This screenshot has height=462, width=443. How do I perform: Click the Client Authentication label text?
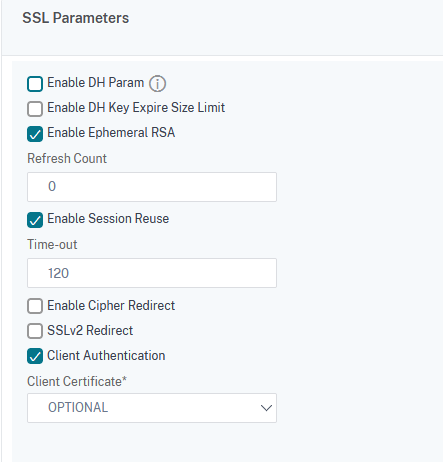106,355
